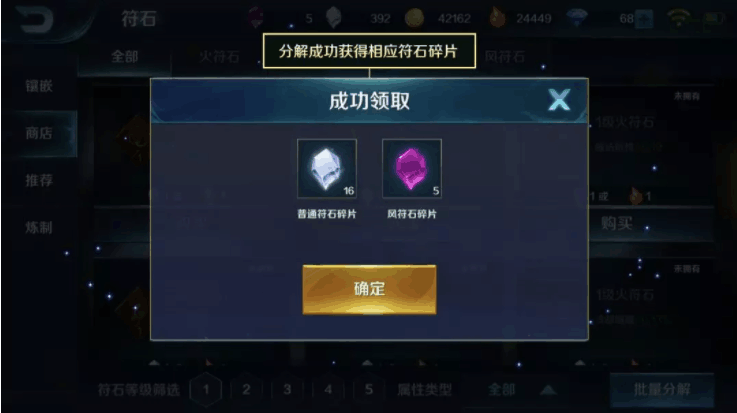Click the 批量分解 button
The image size is (737, 413).
662,390
